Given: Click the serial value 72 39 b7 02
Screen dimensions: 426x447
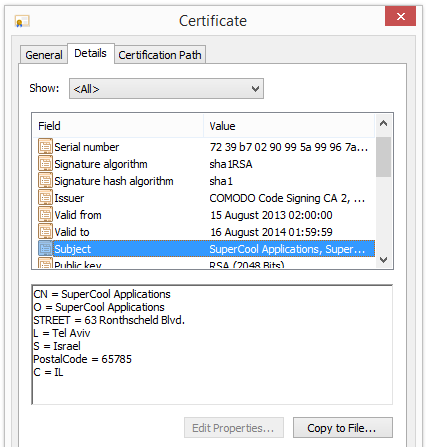Looking at the screenshot, I should pyautogui.click(x=289, y=147).
